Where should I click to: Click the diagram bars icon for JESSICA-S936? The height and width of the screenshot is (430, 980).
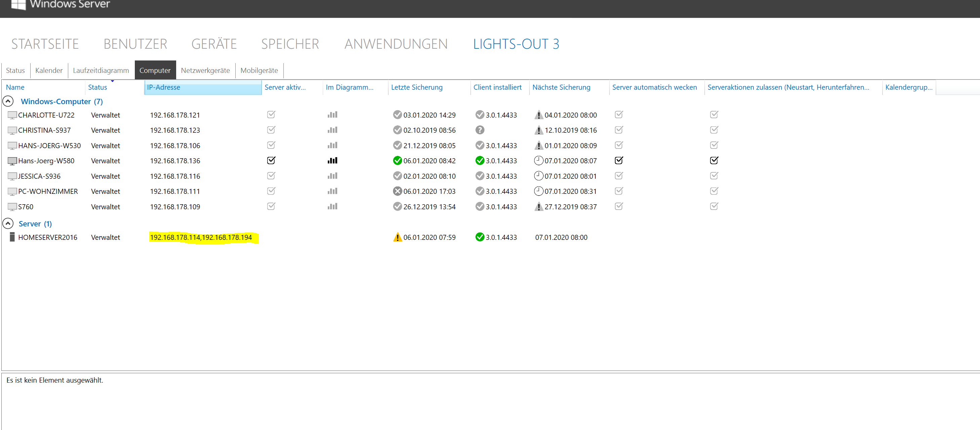(x=332, y=176)
